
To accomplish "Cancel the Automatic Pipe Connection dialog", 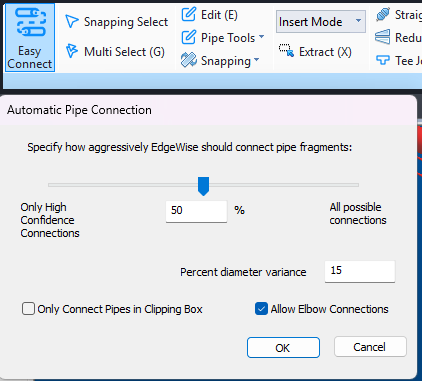I will (370, 347).
